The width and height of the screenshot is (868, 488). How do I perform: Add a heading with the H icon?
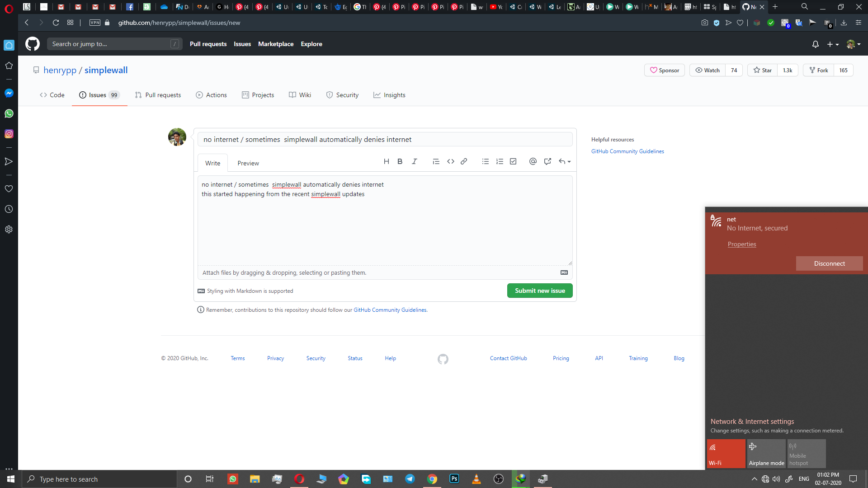pyautogui.click(x=387, y=161)
